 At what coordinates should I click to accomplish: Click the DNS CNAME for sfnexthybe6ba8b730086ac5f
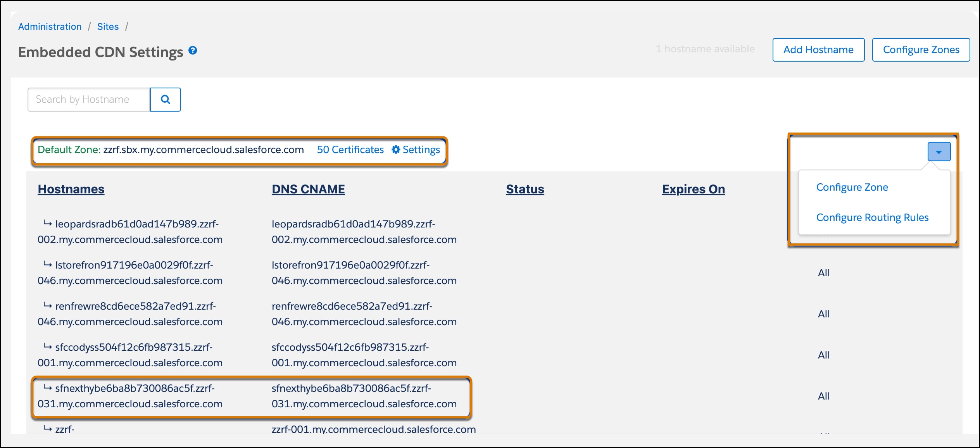click(x=364, y=396)
